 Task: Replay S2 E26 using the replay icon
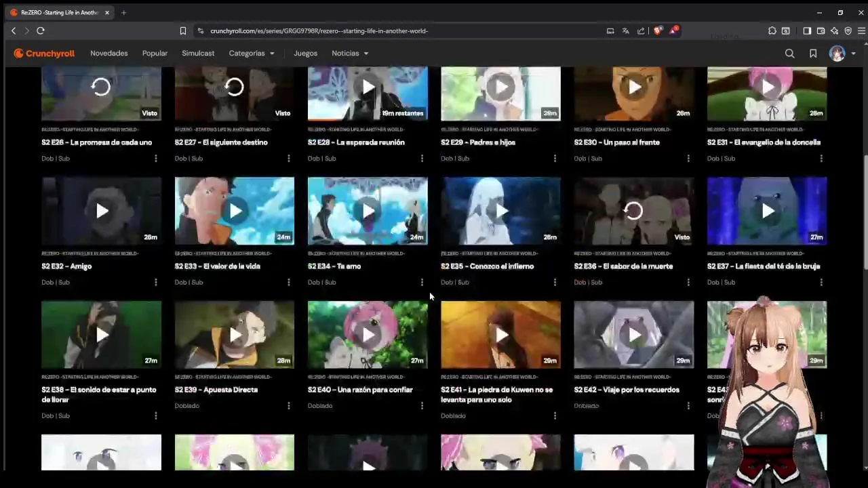click(101, 87)
